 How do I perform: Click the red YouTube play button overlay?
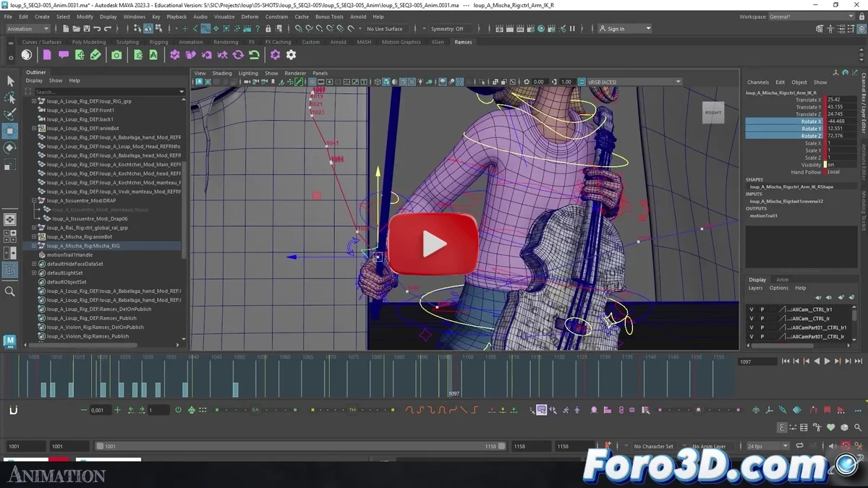(x=434, y=244)
